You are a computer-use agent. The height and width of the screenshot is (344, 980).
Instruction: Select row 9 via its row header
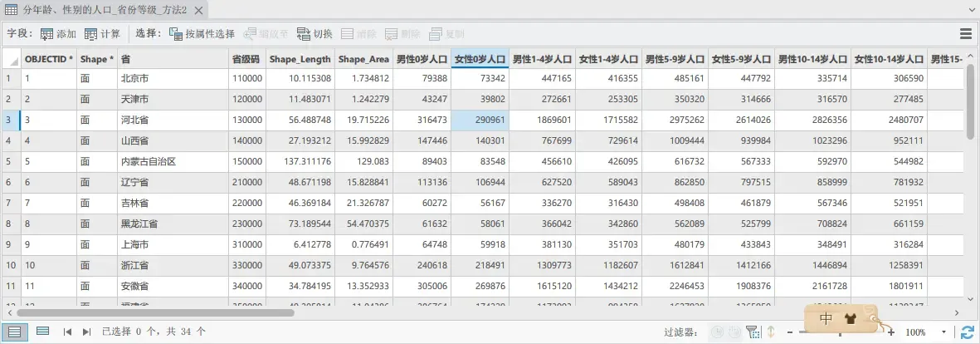tap(11, 244)
